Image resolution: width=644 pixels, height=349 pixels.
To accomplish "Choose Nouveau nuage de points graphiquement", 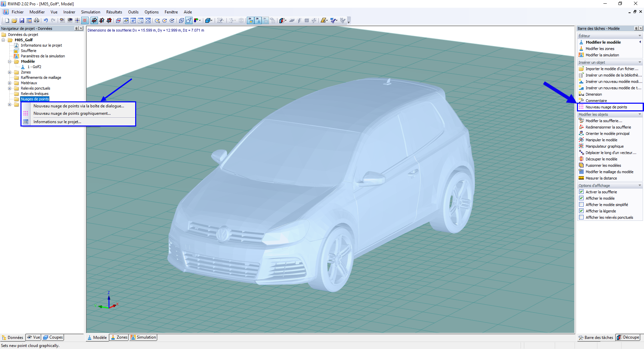I will [72, 113].
